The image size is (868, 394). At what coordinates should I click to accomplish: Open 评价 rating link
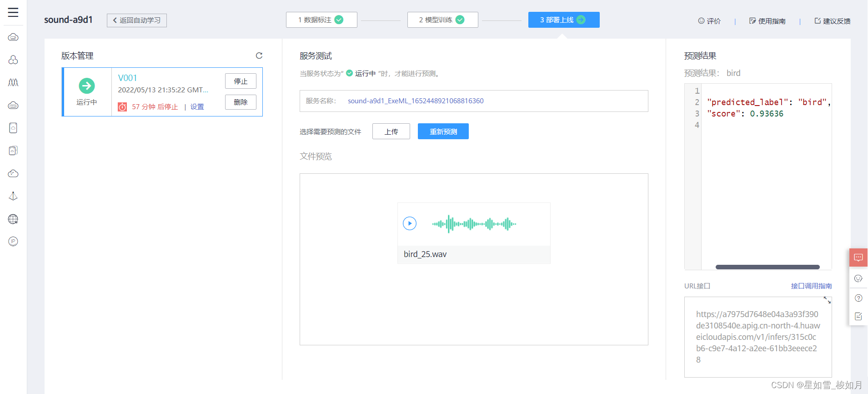pyautogui.click(x=709, y=21)
